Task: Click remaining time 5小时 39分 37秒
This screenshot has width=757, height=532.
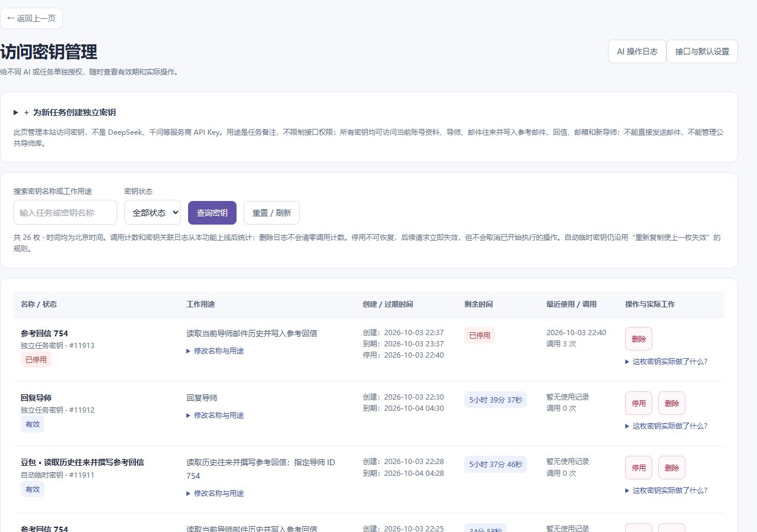Action: click(496, 400)
